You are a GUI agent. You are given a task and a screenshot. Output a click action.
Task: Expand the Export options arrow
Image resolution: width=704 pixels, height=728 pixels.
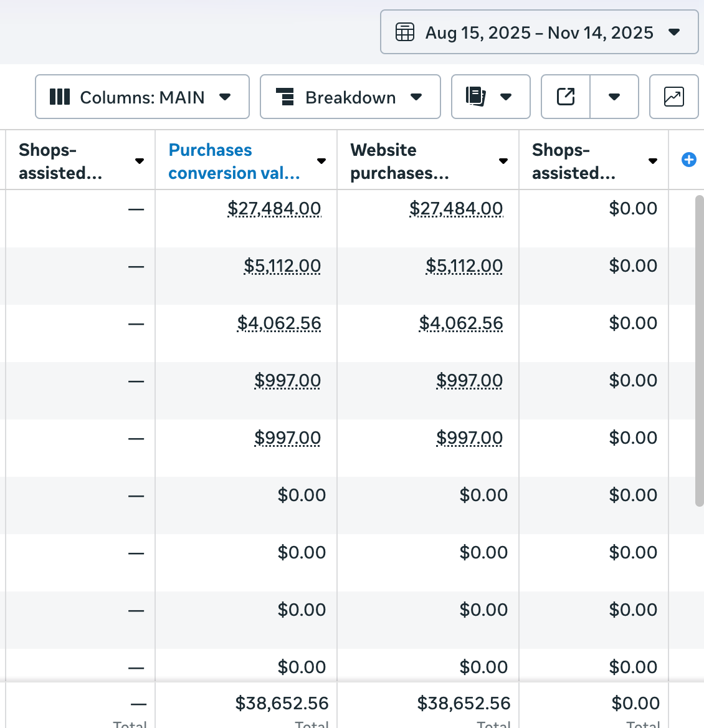614,97
